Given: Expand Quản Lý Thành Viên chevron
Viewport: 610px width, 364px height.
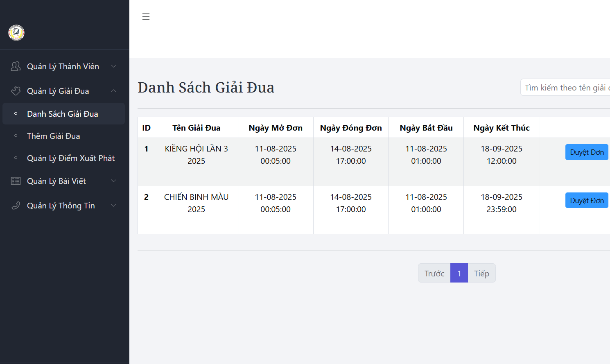Looking at the screenshot, I should pyautogui.click(x=114, y=66).
